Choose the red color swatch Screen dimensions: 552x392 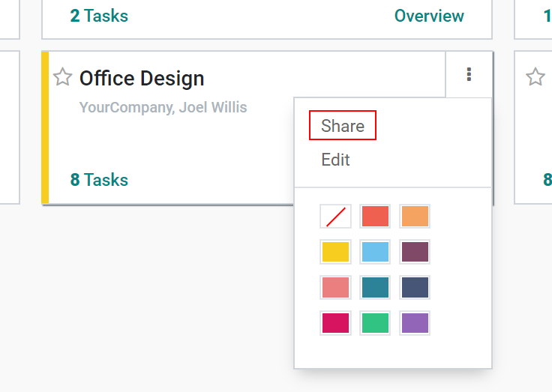click(x=375, y=217)
